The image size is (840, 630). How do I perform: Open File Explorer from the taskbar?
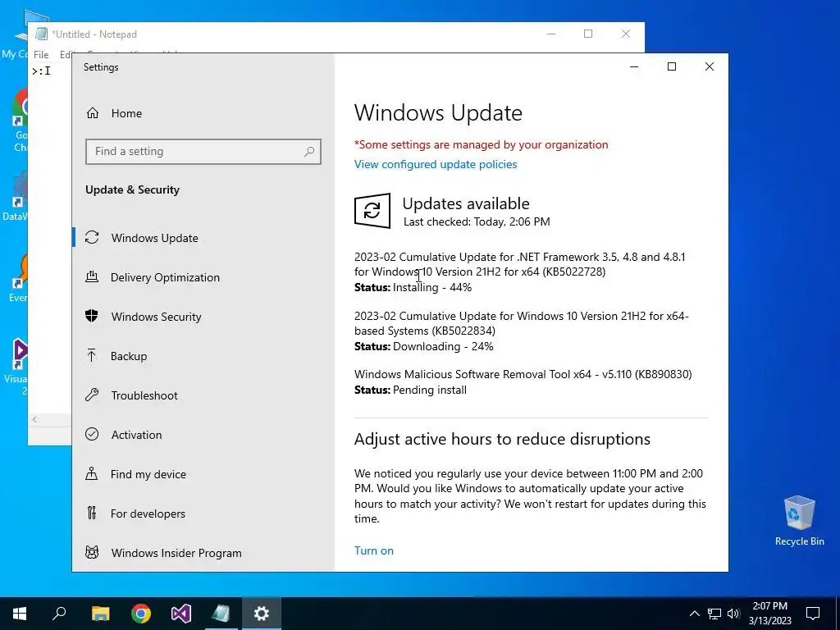click(x=100, y=614)
